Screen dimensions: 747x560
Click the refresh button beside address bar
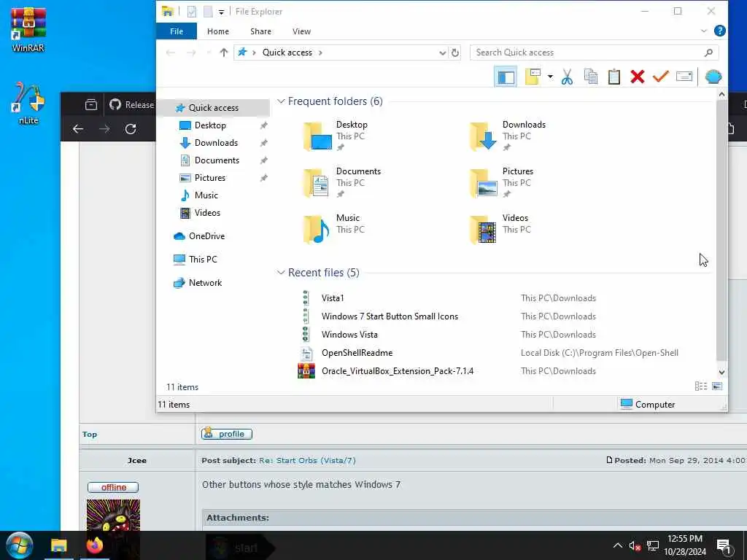455,52
